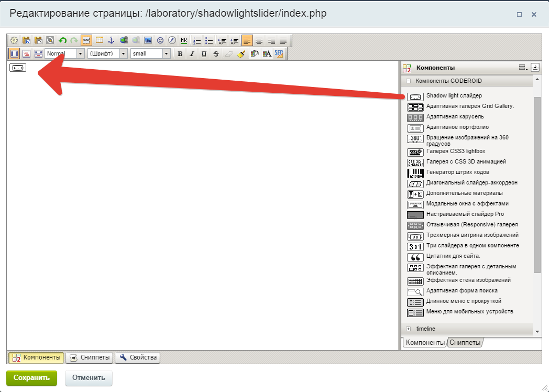Screen dimensions: 549x392
Task: Click the Paste from Word icon
Action: tap(26, 40)
